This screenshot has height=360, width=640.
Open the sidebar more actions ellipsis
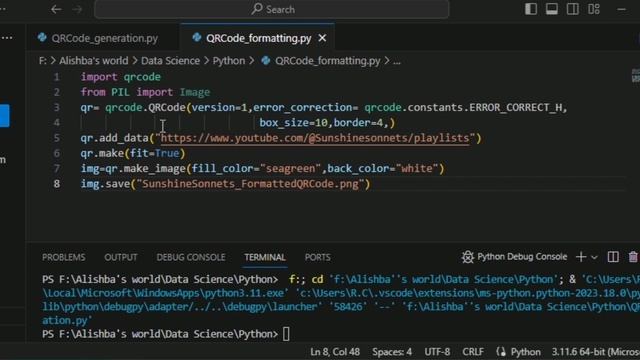[7, 38]
